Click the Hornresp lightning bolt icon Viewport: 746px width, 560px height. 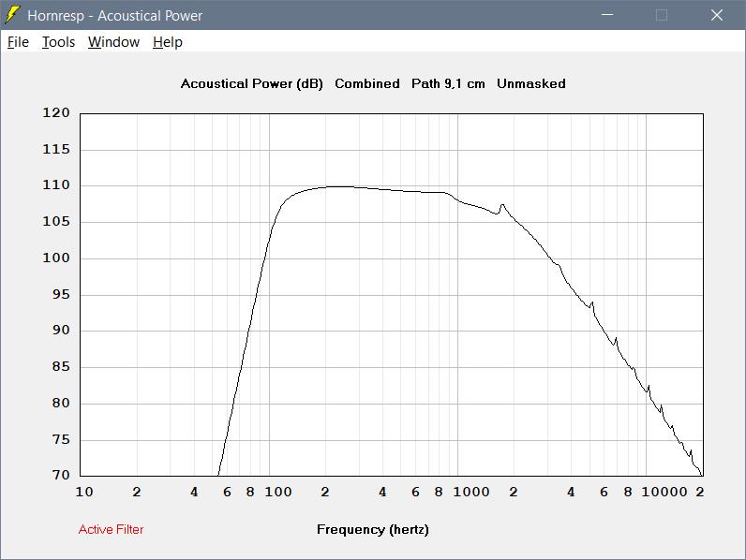click(x=12, y=15)
